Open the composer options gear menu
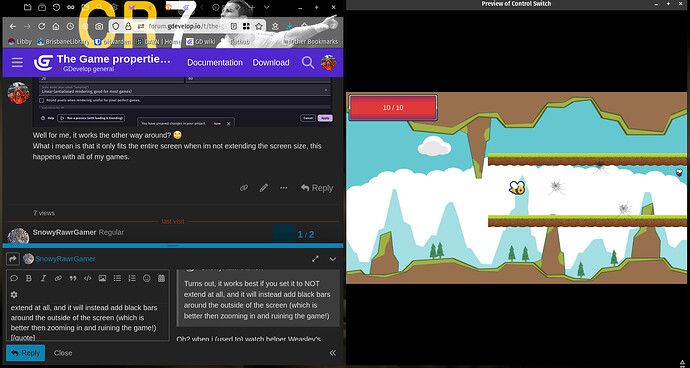This screenshot has height=368, width=690. pos(14,294)
